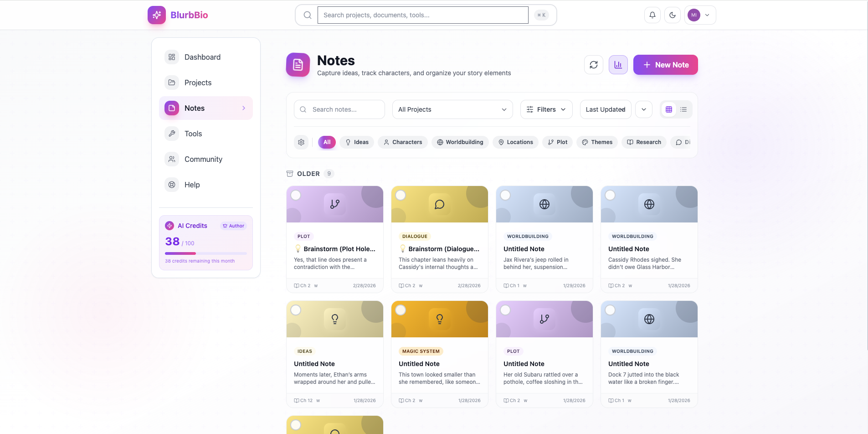
Task: Select the Magic System note checkbox
Action: (x=401, y=310)
